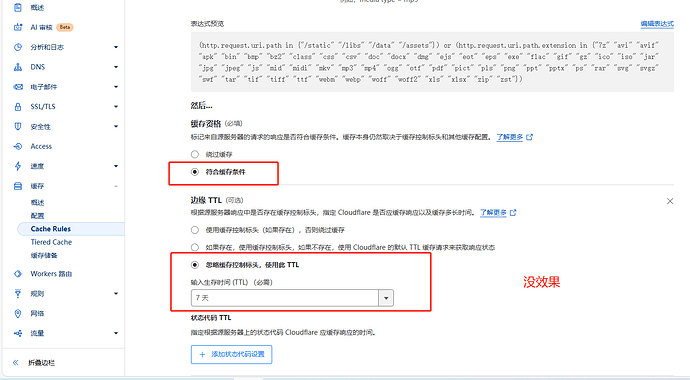Open the Network sidebar item
The width and height of the screenshot is (690, 380).
point(37,313)
